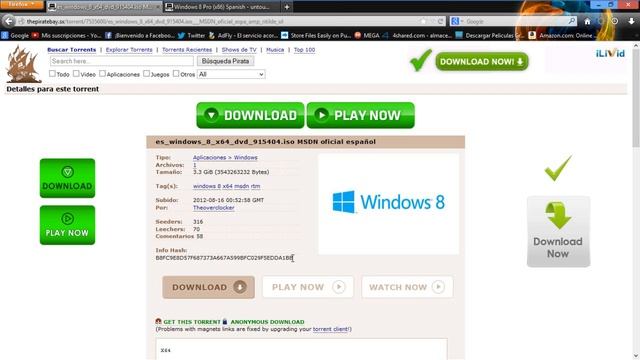Click the address bar URL field
This screenshot has height=360, width=640.
click(220, 21)
